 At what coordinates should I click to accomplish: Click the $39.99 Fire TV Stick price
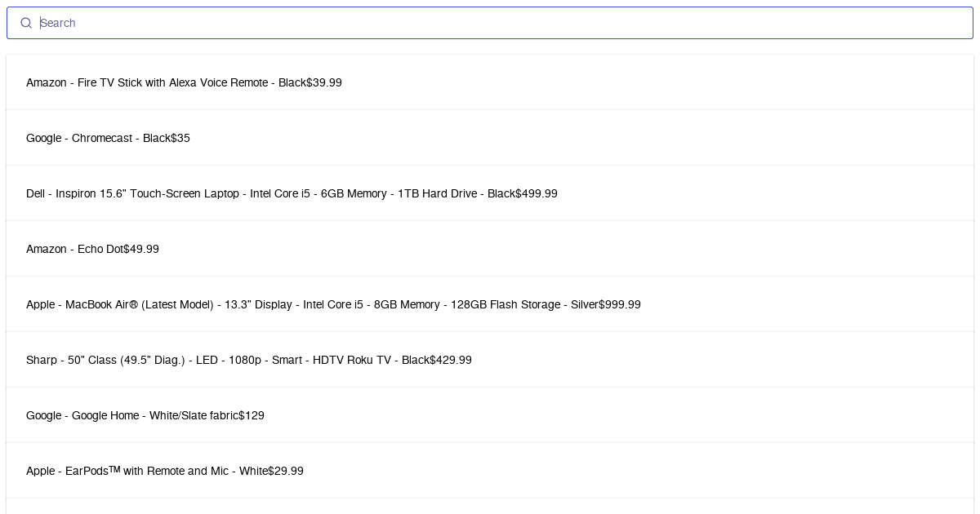[x=324, y=82]
